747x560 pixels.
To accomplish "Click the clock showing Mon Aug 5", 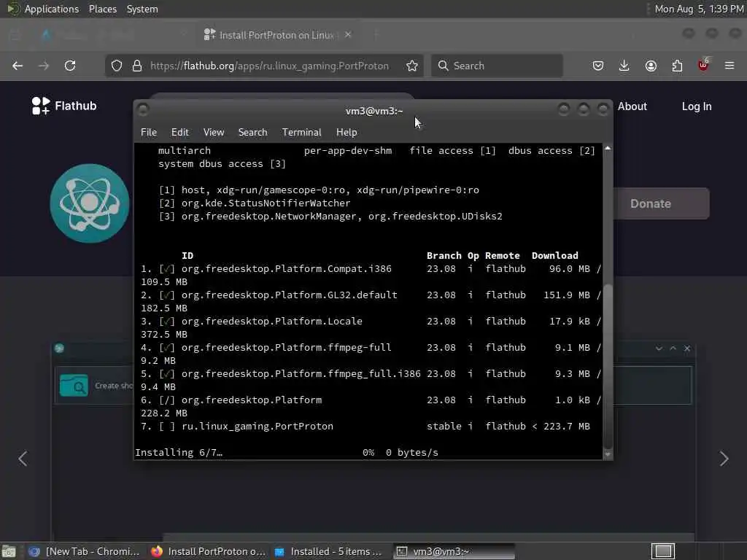I will pos(699,9).
